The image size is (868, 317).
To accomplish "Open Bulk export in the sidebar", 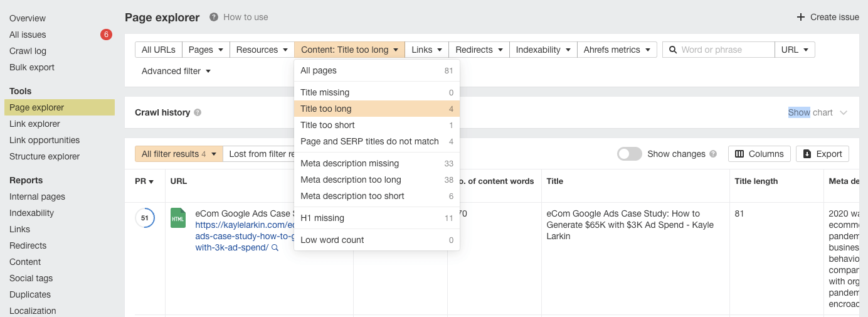I will point(32,67).
